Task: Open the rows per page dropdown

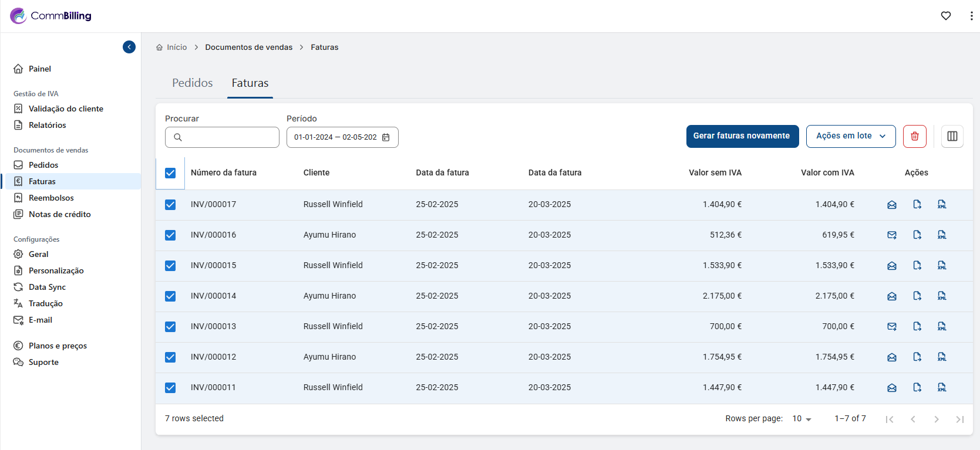Action: 801,419
